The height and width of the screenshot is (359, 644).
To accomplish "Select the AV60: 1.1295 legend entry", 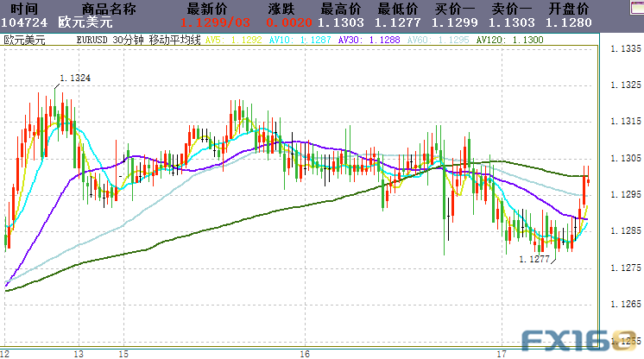I will point(439,41).
